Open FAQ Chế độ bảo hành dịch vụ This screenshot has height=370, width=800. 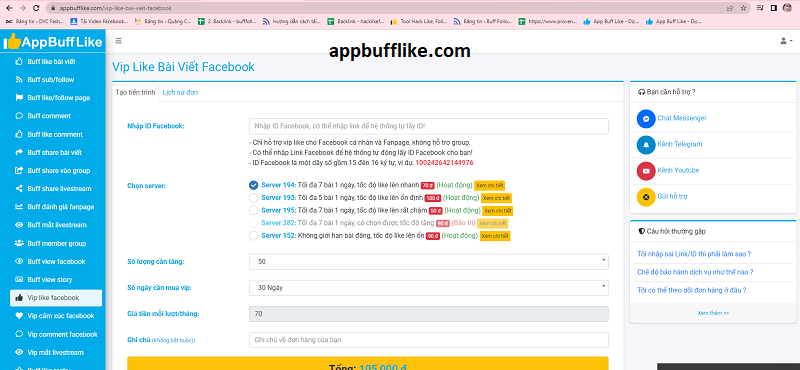[x=695, y=272]
